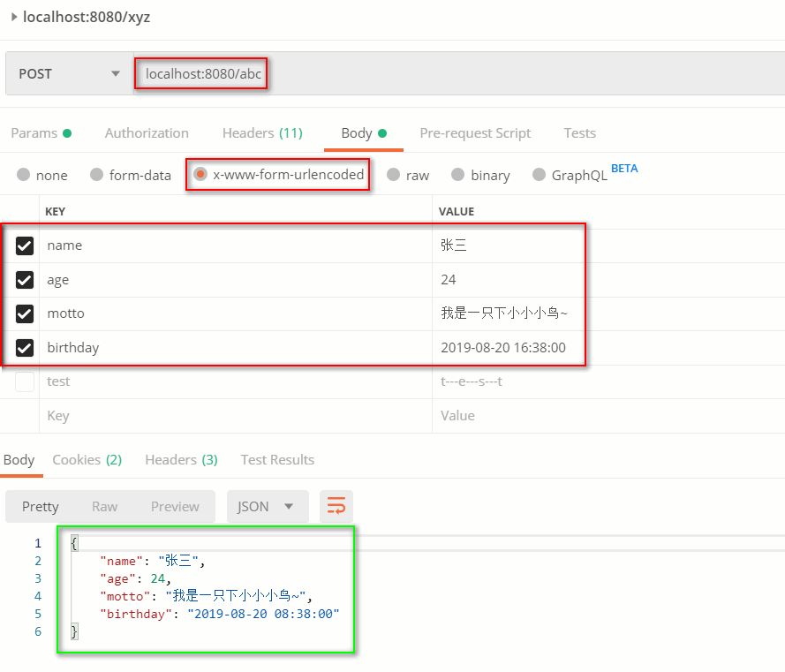Select the raw body type
This screenshot has width=785, height=672.
coord(408,175)
